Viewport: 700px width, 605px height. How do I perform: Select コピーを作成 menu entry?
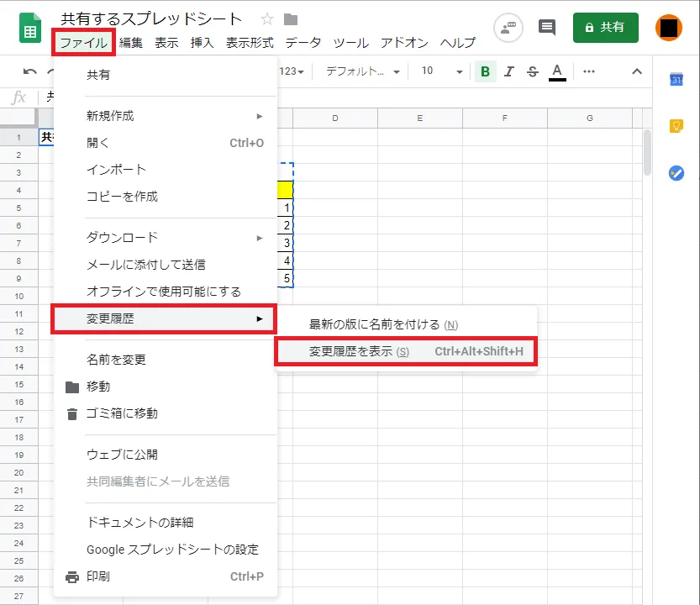coord(166,197)
